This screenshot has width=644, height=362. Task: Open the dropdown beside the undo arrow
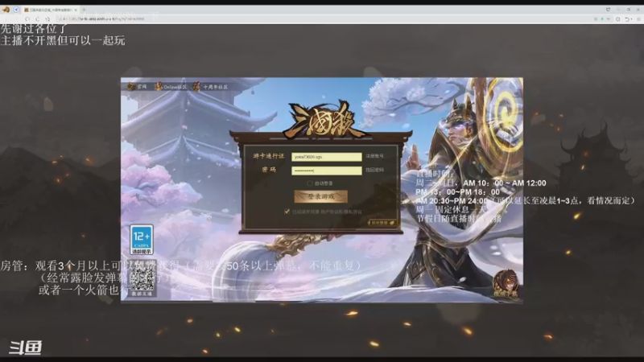tap(631, 19)
